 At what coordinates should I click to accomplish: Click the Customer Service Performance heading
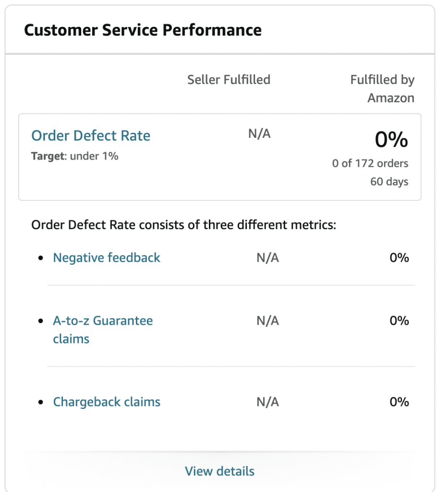click(143, 30)
